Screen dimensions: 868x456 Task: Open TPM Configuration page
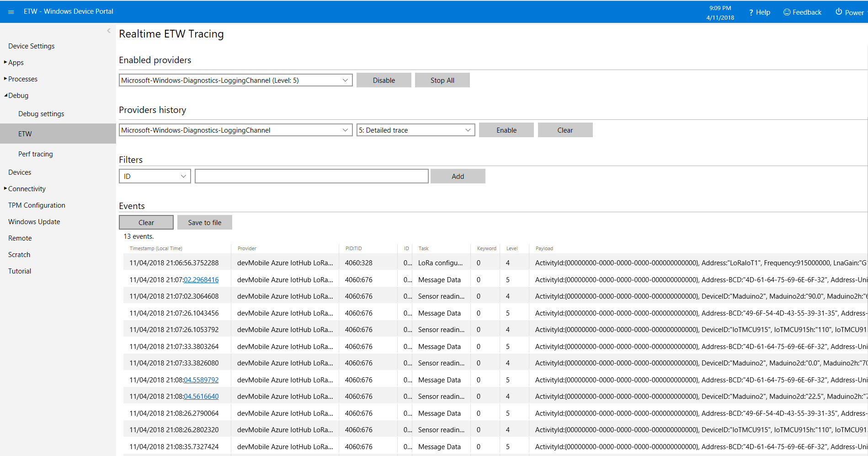(37, 205)
